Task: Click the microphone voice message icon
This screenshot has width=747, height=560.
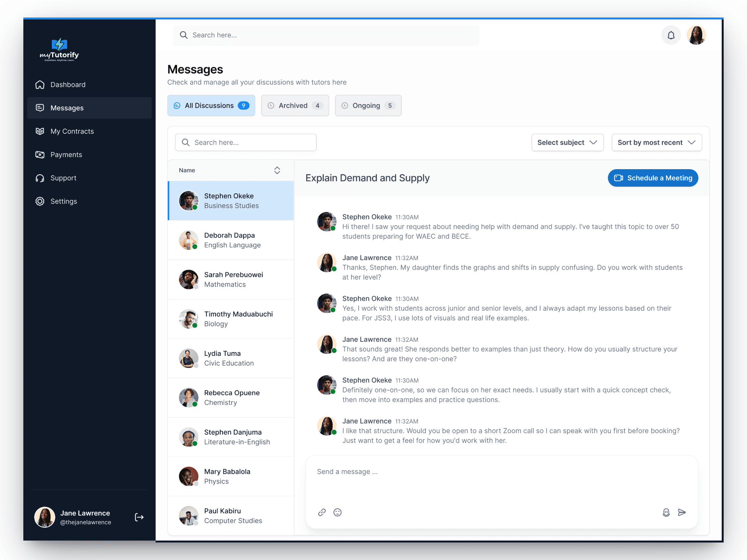Action: pyautogui.click(x=666, y=512)
